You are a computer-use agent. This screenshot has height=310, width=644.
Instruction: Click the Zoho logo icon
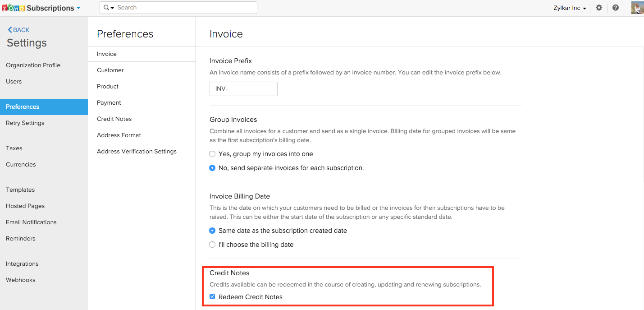13,8
